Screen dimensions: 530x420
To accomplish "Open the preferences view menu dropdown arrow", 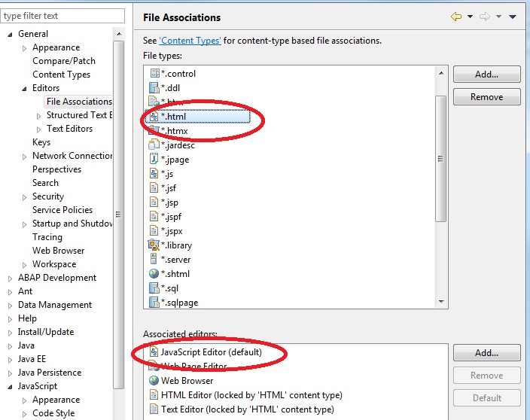I will pos(513,17).
